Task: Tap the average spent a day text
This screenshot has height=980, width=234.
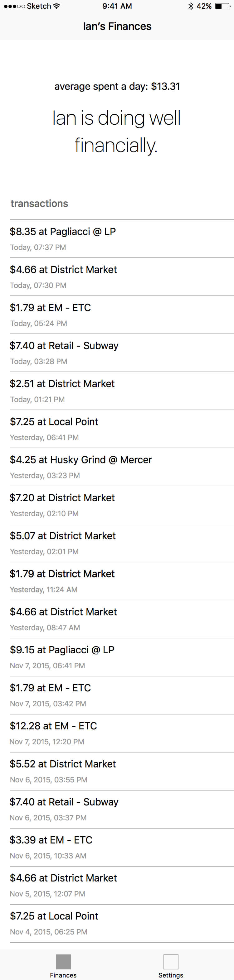Action: [x=117, y=86]
